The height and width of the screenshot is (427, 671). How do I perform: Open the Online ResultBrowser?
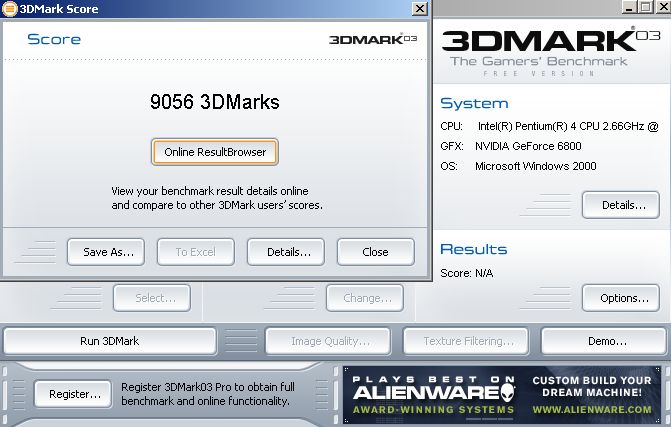(215, 152)
